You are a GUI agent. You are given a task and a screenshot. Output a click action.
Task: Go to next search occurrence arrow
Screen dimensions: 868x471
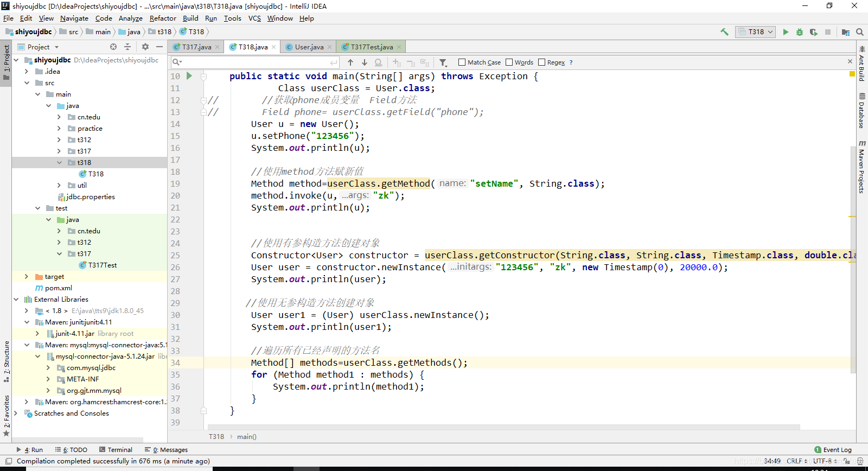click(365, 62)
